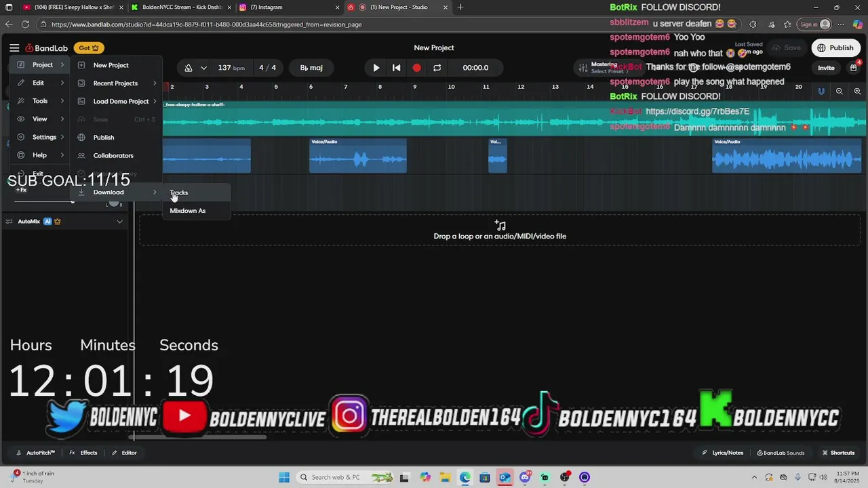
Task: Toggle the loop cycle button
Action: click(437, 68)
